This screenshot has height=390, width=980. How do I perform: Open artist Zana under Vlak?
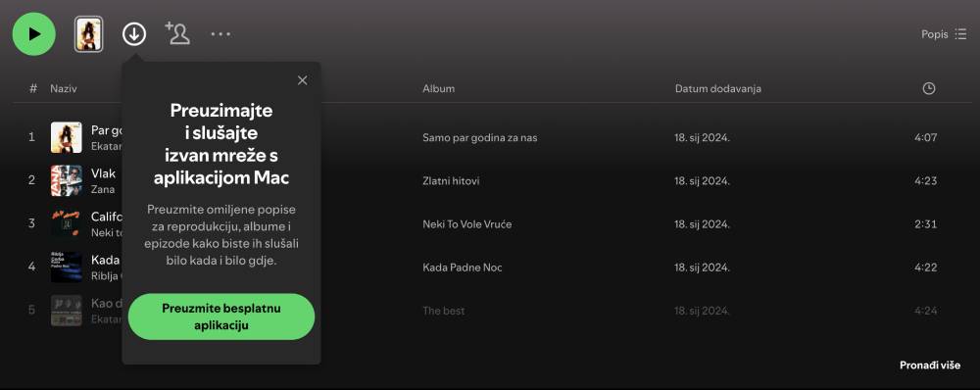coord(103,189)
